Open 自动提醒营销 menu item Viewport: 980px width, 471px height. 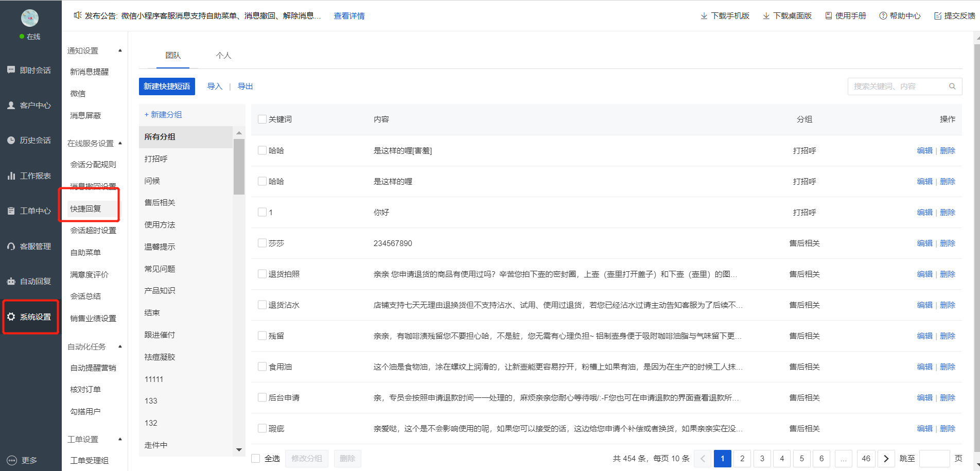click(93, 368)
